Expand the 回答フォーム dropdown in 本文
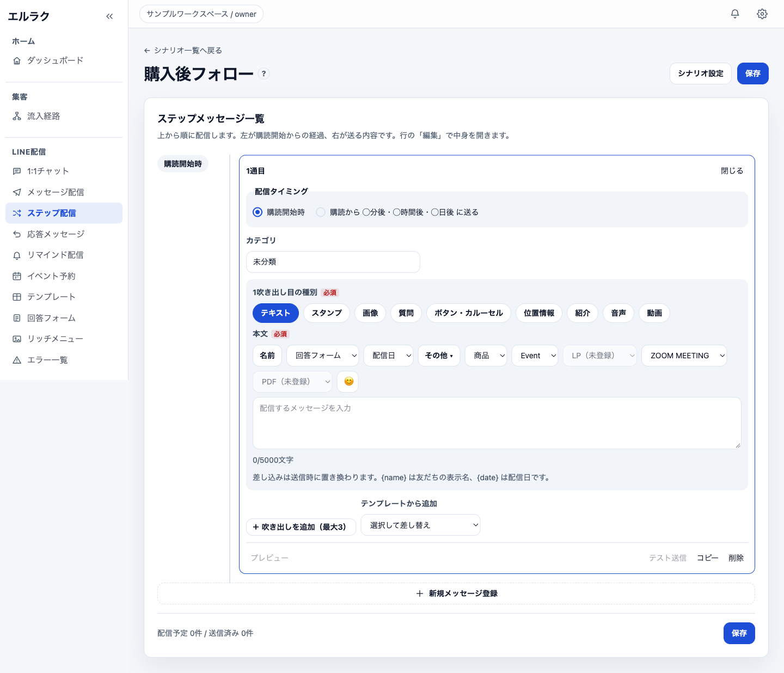This screenshot has width=784, height=673. 323,356
